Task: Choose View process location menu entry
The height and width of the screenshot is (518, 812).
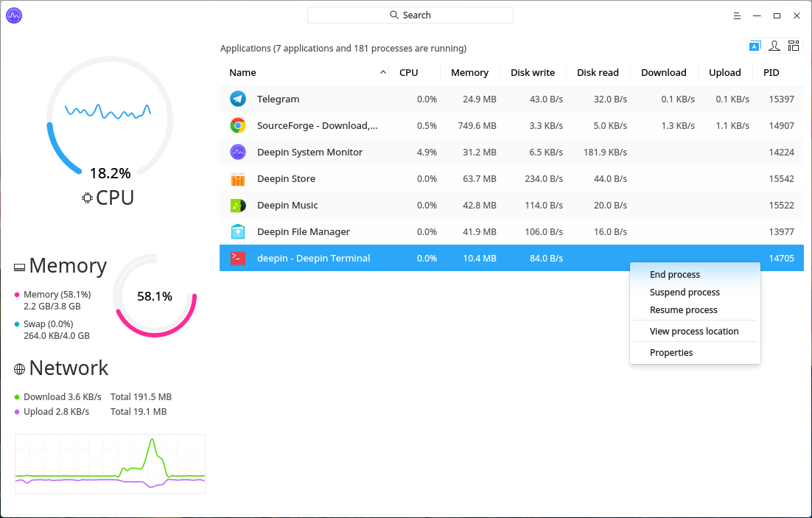Action: point(695,331)
